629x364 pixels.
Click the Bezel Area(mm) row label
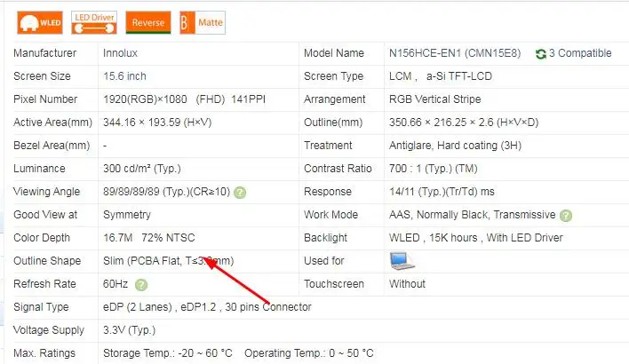52,146
